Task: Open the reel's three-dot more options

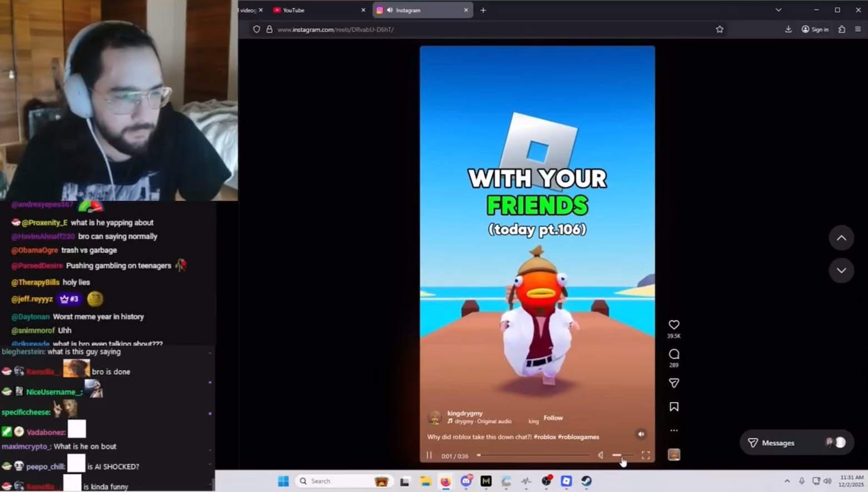Action: click(x=674, y=430)
